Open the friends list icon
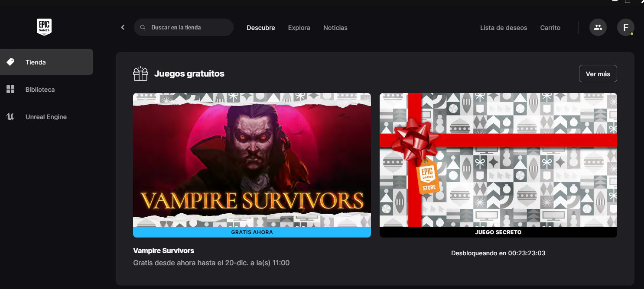Viewport: 644px width, 289px height. (598, 27)
